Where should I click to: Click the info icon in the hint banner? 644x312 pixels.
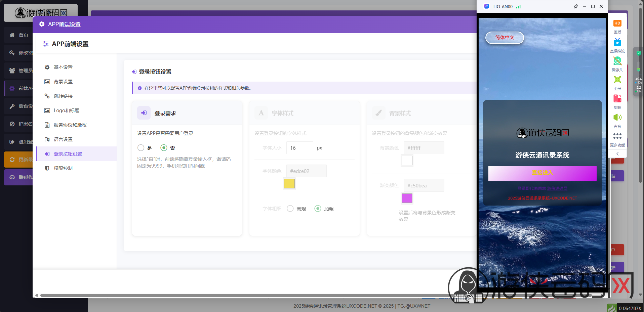click(139, 88)
